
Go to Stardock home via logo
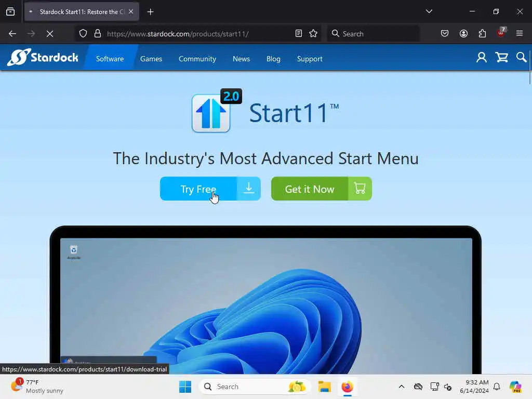pos(43,57)
